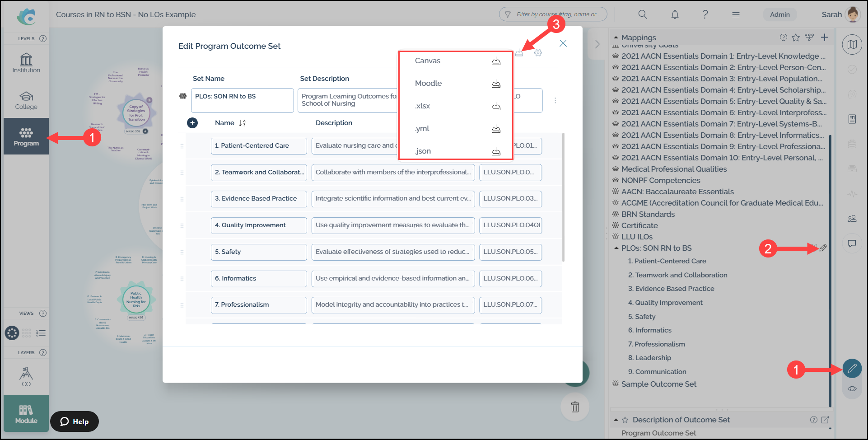Download .json export file
The image size is (868, 440).
tap(496, 151)
